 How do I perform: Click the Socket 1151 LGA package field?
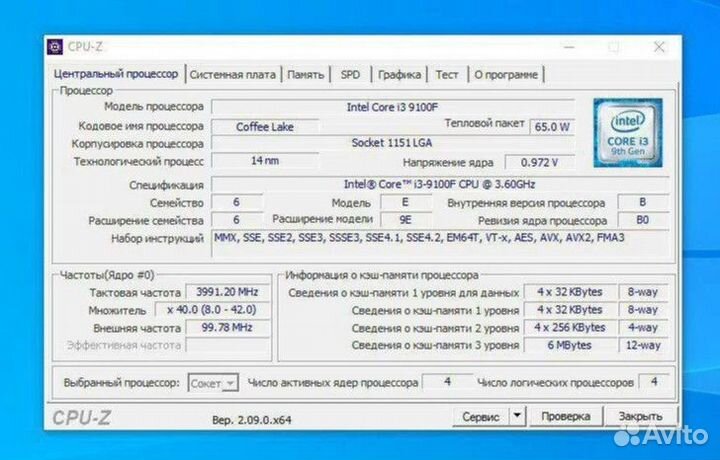(393, 143)
